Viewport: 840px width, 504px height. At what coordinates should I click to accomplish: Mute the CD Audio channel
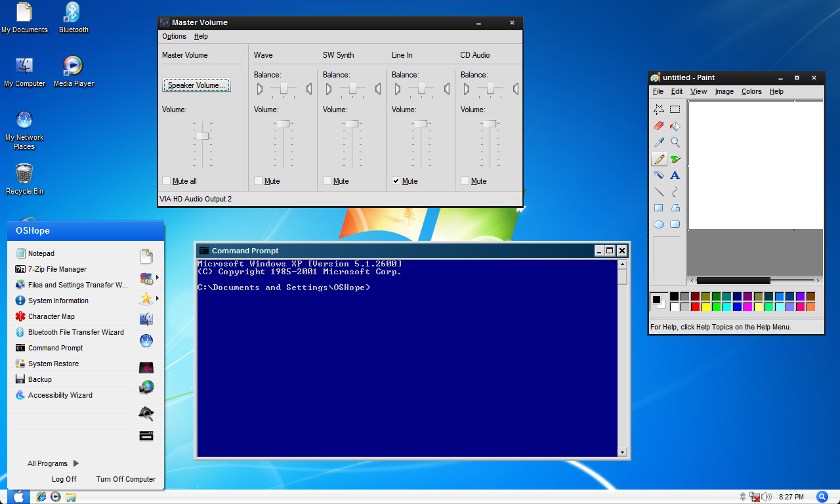465,181
